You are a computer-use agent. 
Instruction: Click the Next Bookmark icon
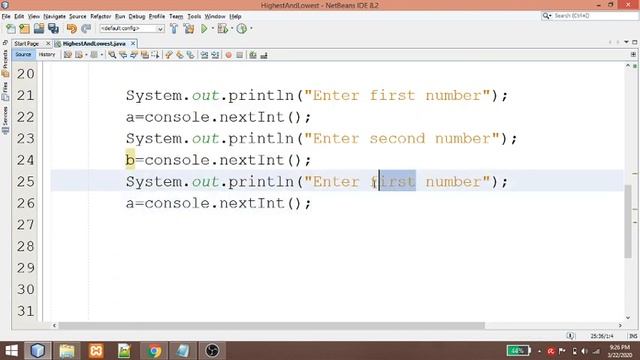tap(180, 55)
